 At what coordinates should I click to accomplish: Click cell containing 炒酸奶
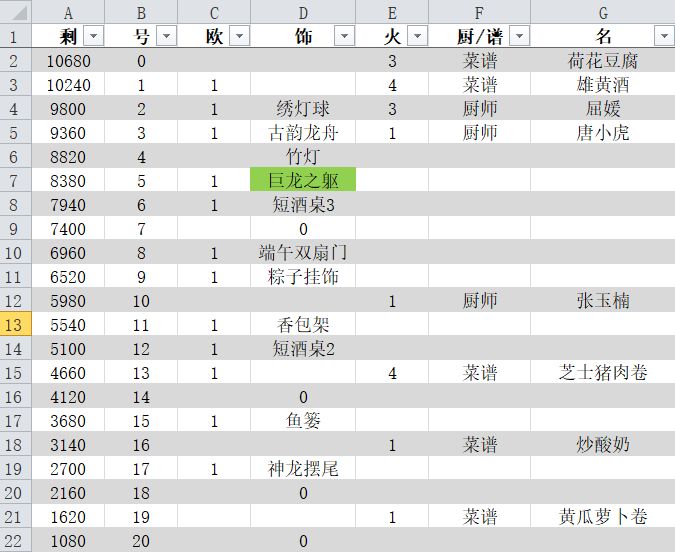[603, 444]
